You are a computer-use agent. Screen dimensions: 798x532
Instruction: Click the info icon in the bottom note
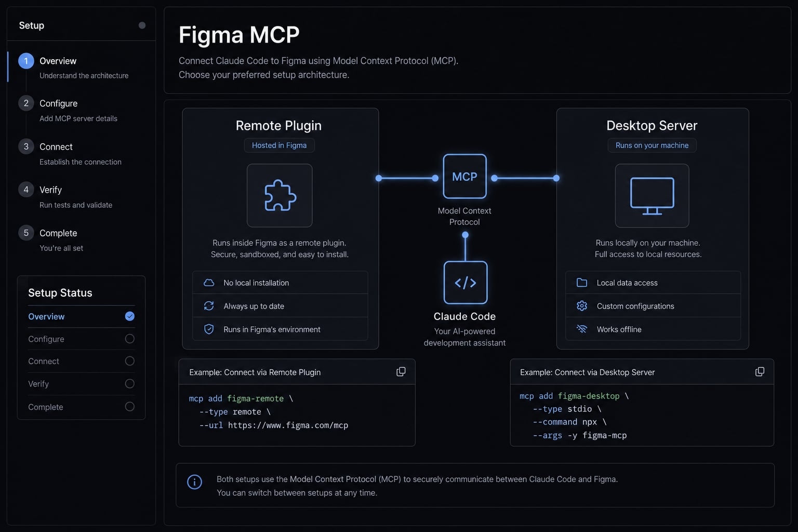(x=194, y=482)
